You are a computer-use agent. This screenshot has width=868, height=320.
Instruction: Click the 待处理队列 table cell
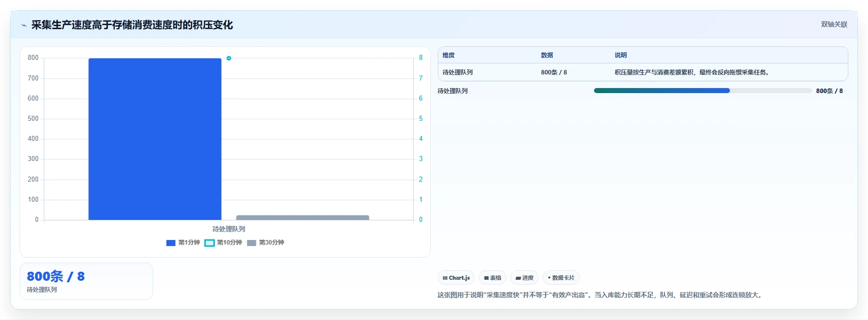457,72
